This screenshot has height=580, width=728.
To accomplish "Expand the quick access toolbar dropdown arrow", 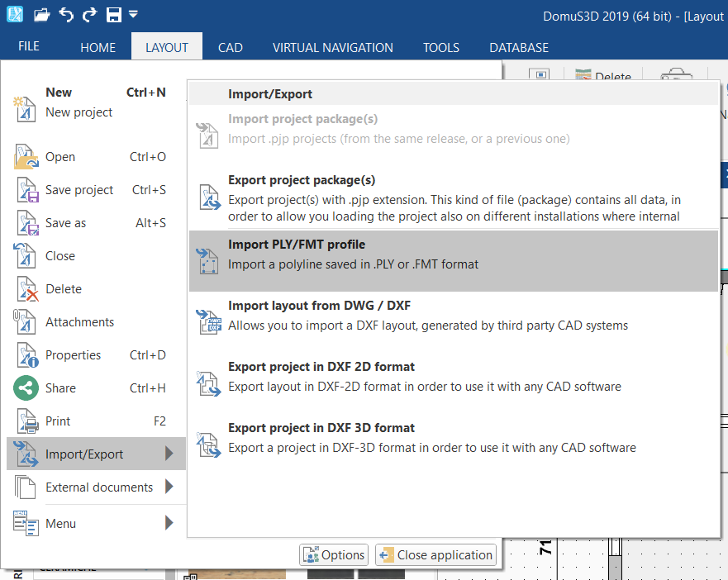I will [x=133, y=14].
